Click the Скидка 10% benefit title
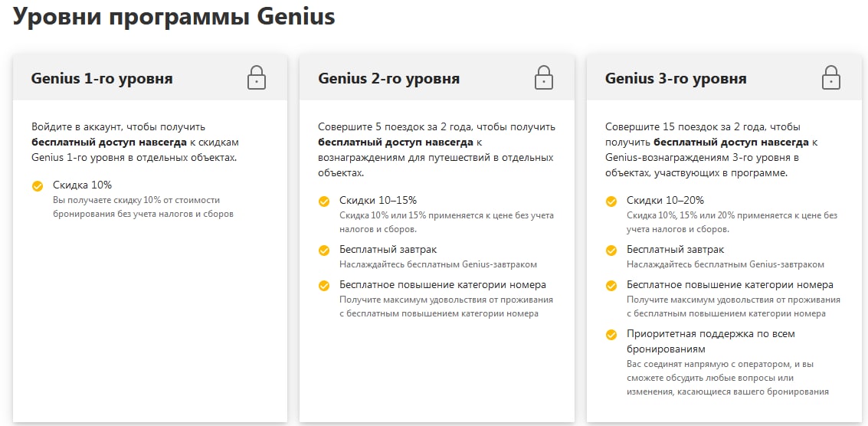 82,185
